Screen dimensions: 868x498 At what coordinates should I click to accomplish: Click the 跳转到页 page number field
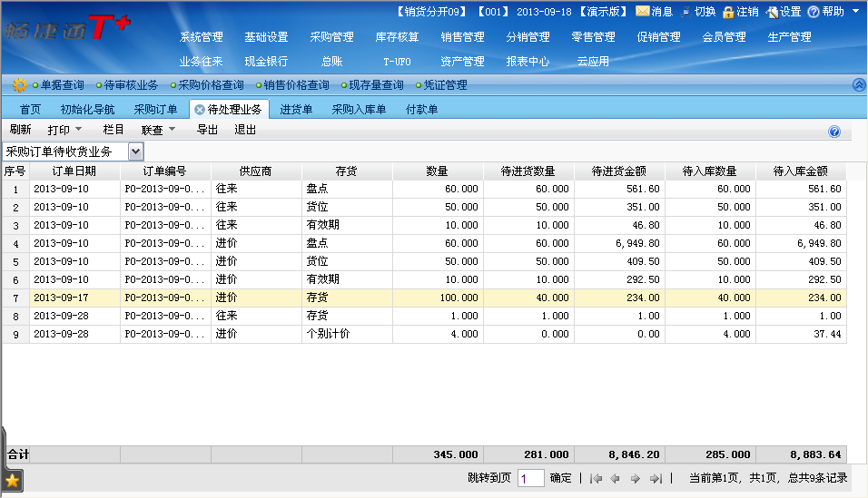pos(531,478)
